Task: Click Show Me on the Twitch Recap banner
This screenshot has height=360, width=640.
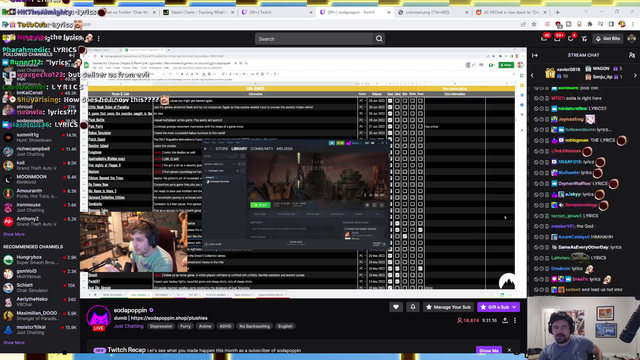Action: point(489,350)
